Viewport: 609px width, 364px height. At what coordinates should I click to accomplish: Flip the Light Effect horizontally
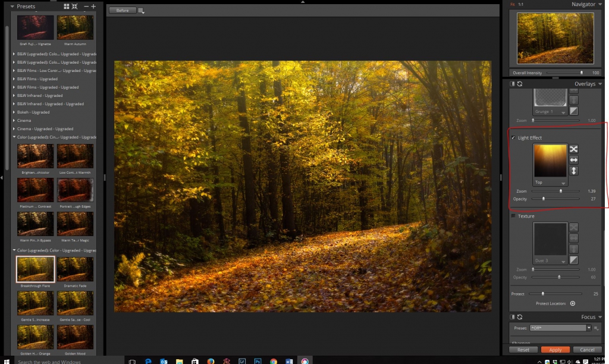[x=573, y=160]
